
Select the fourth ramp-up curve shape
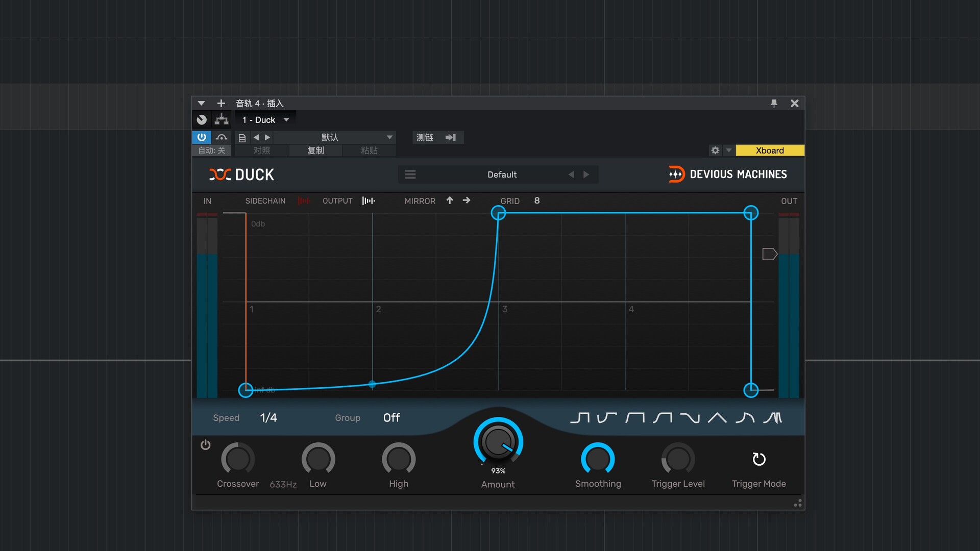(663, 418)
